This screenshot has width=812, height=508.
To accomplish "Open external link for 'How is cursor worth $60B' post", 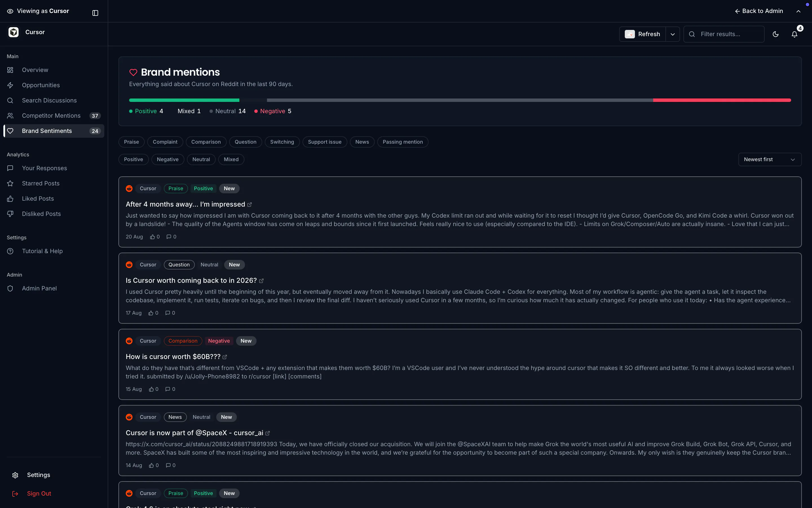I will [225, 357].
